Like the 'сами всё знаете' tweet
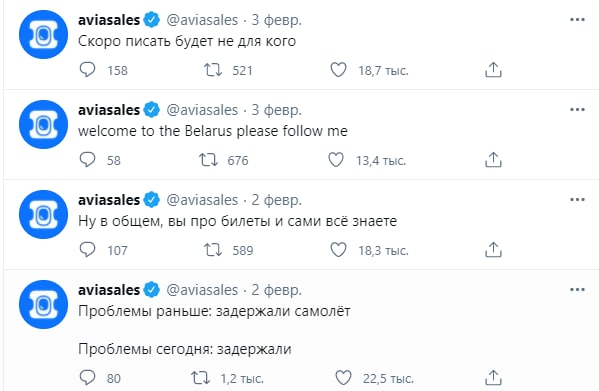599x391 pixels. click(x=338, y=250)
